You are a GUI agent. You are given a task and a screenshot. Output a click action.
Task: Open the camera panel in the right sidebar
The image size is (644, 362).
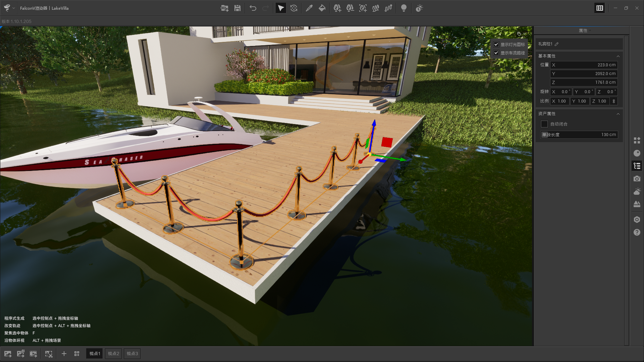(x=637, y=179)
